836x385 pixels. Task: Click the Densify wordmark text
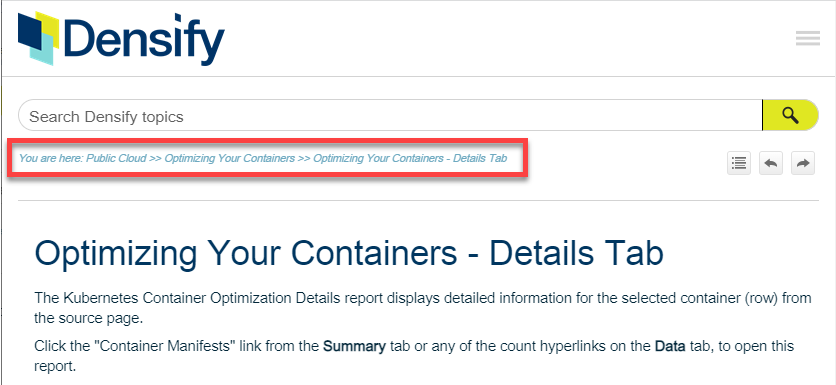pyautogui.click(x=144, y=37)
